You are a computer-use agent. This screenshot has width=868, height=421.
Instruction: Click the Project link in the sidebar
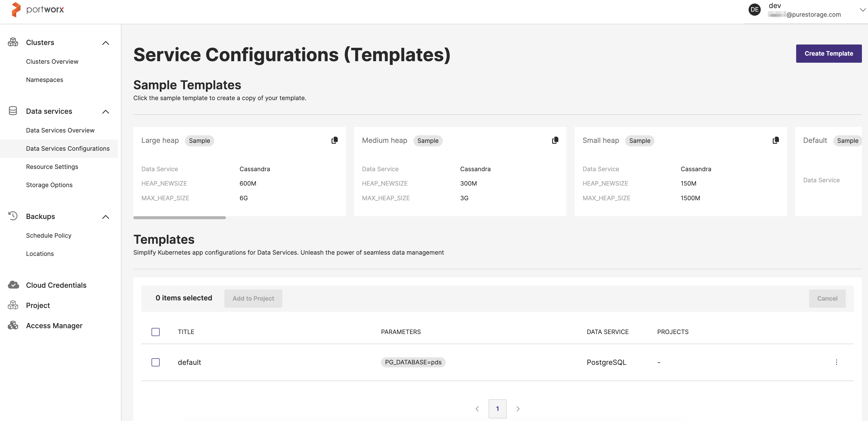[x=38, y=305]
